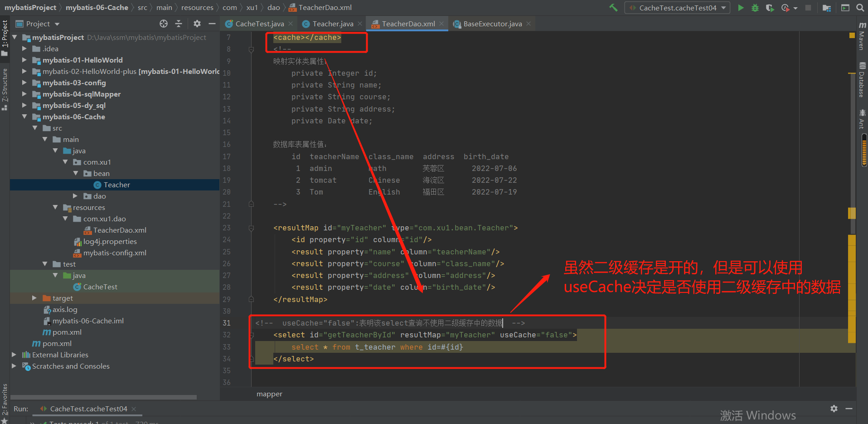Select mybatis-06-Cache.iml in tree
This screenshot has height=424, width=868.
click(83, 321)
